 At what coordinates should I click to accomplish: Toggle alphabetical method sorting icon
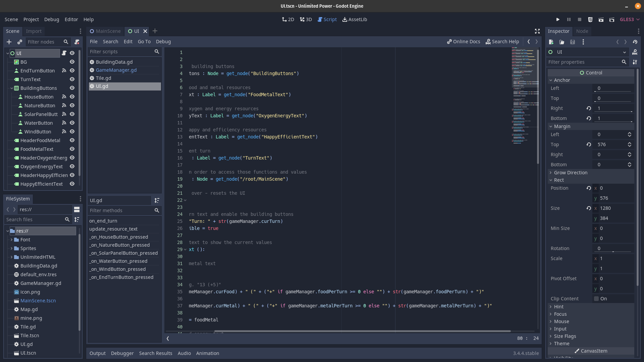tap(157, 200)
